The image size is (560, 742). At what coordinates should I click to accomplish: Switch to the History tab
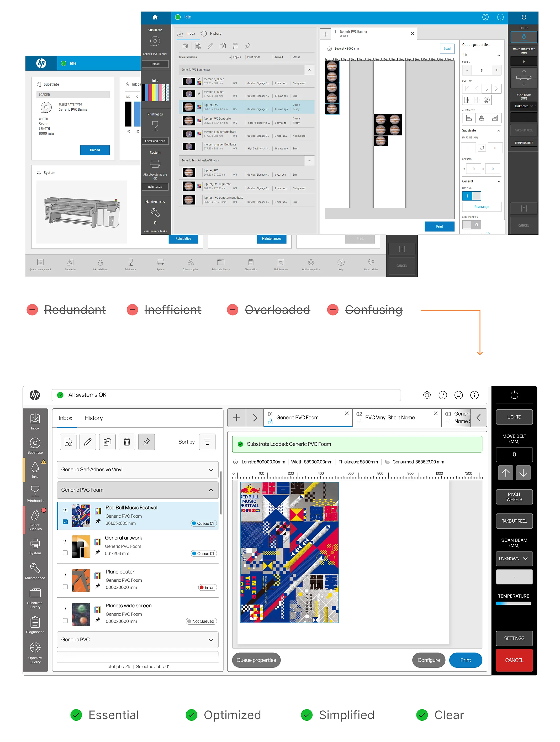tap(92, 418)
